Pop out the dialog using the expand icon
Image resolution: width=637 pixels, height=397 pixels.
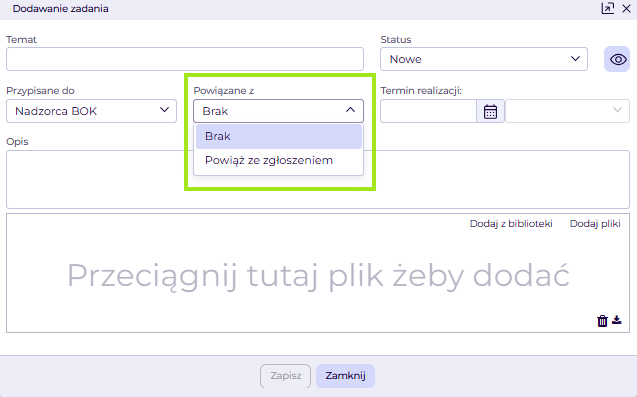coord(608,9)
